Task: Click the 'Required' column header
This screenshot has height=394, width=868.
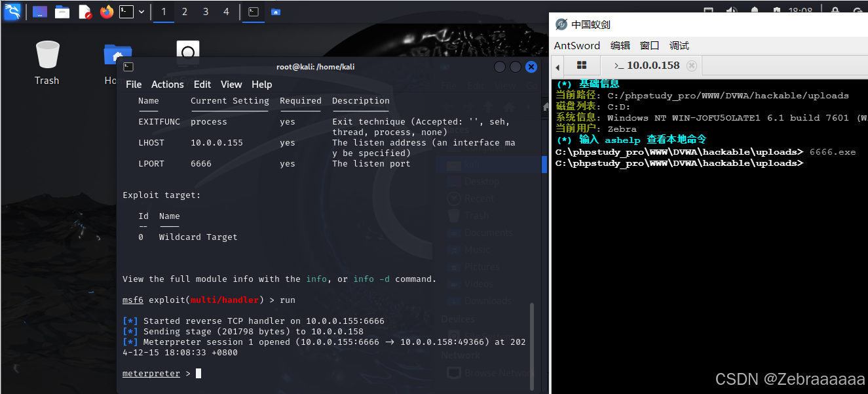Action: point(301,101)
